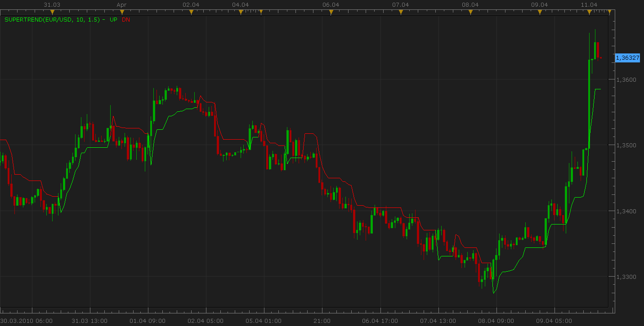
Task: Click the day marker triangle under 31.03
Action: tap(52, 12)
